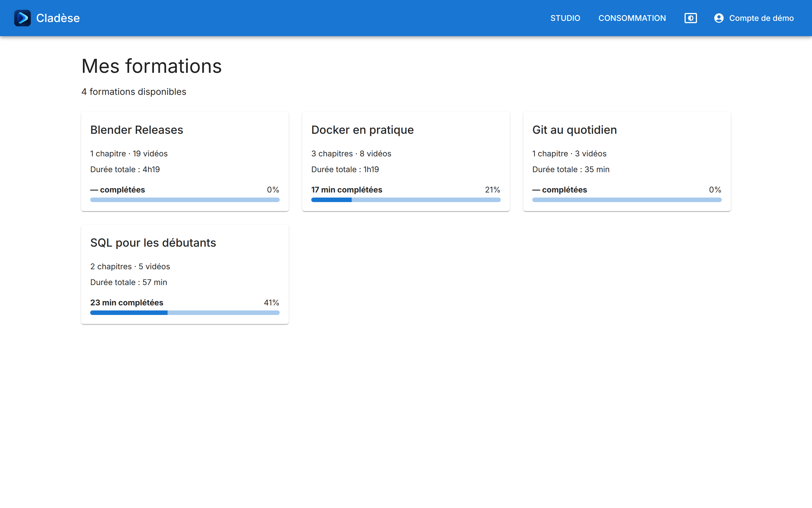Screen dimensions: 812x508
Task: Click '23 min complétées' text
Action: coord(127,303)
